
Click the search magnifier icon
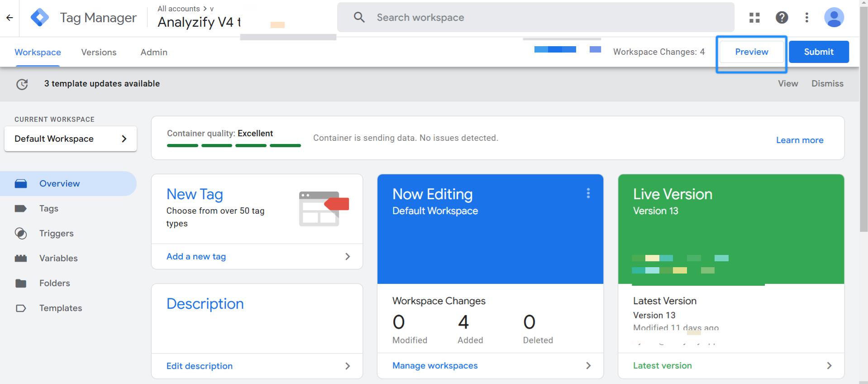[359, 18]
